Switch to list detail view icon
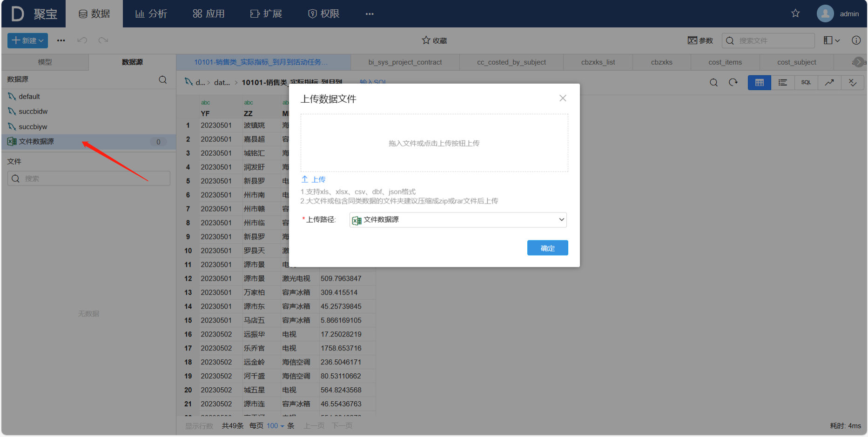This screenshot has height=437, width=868. pyautogui.click(x=783, y=83)
